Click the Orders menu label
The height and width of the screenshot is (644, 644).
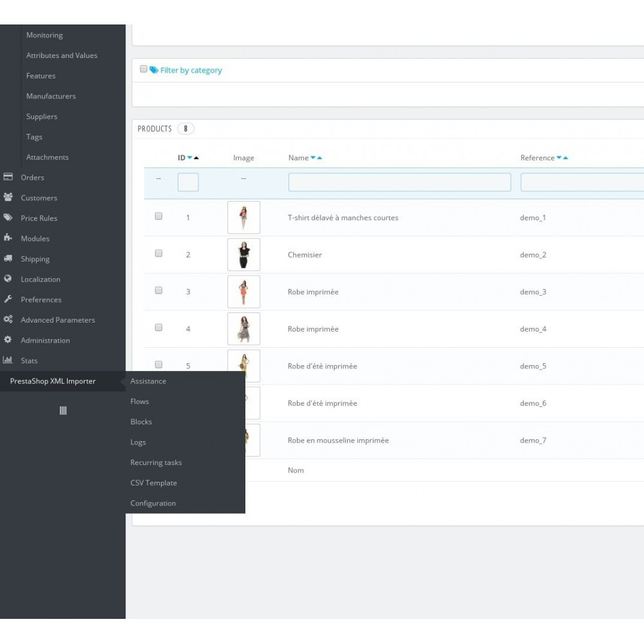32,178
